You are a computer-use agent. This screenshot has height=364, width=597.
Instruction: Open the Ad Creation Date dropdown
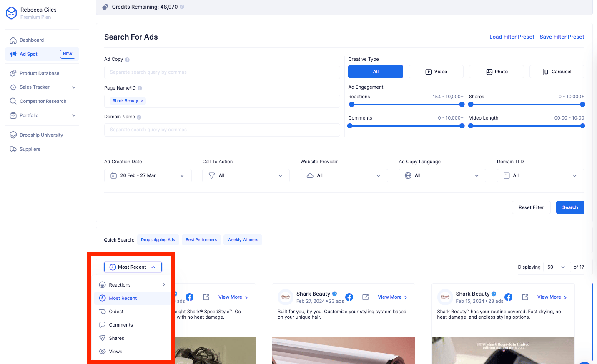pyautogui.click(x=148, y=175)
